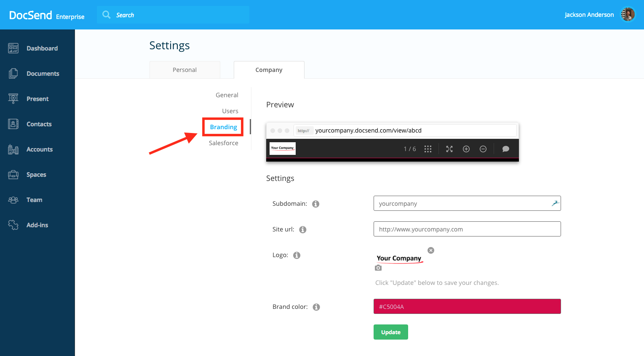Select the Branding settings section
The width and height of the screenshot is (644, 356).
point(224,127)
